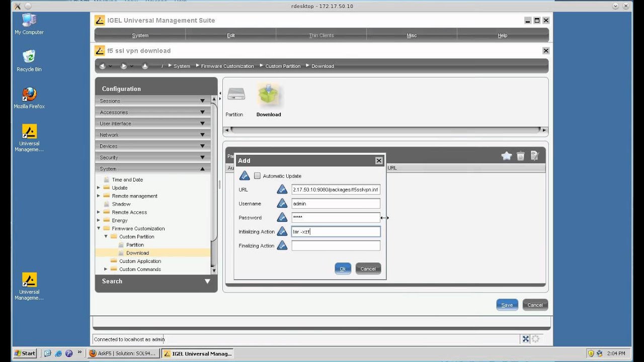
Task: Expand the Sessions configuration section
Action: point(152,101)
